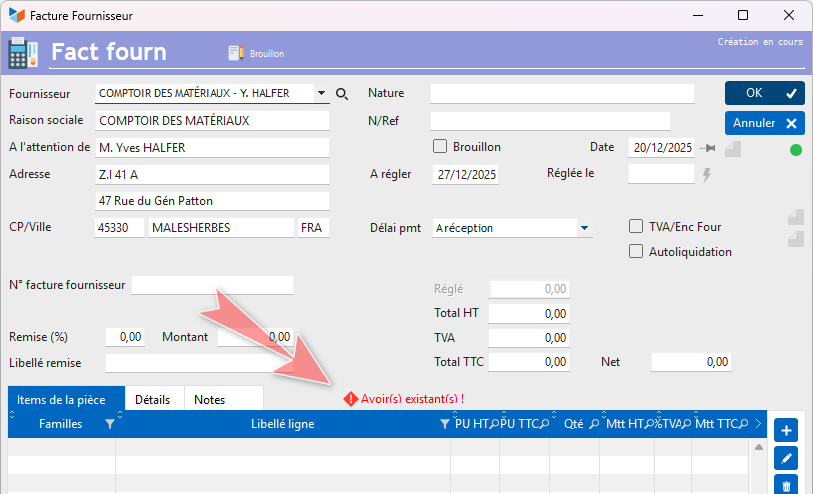Click the search magnifier next to Fournisseur
Screen dimensions: 813x494
(x=342, y=94)
